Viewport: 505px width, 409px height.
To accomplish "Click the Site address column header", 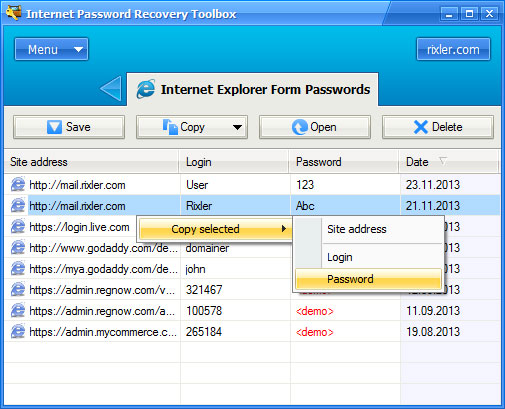I will (91, 162).
